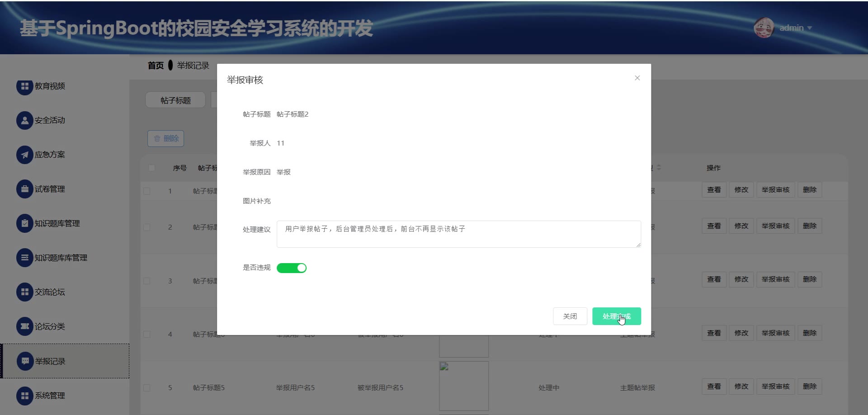Click 查看 for row 3

(714, 279)
